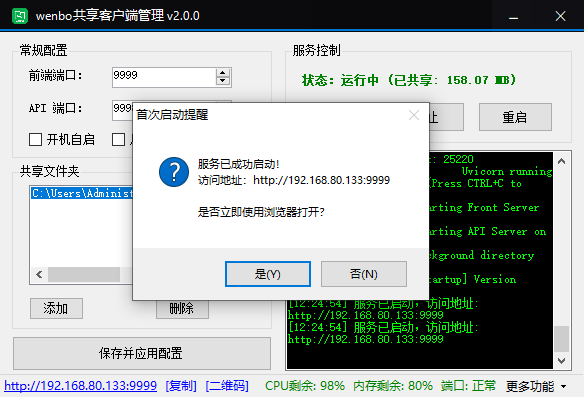
Task: Click 端口: 正常 status entry
Action: pyautogui.click(x=469, y=386)
